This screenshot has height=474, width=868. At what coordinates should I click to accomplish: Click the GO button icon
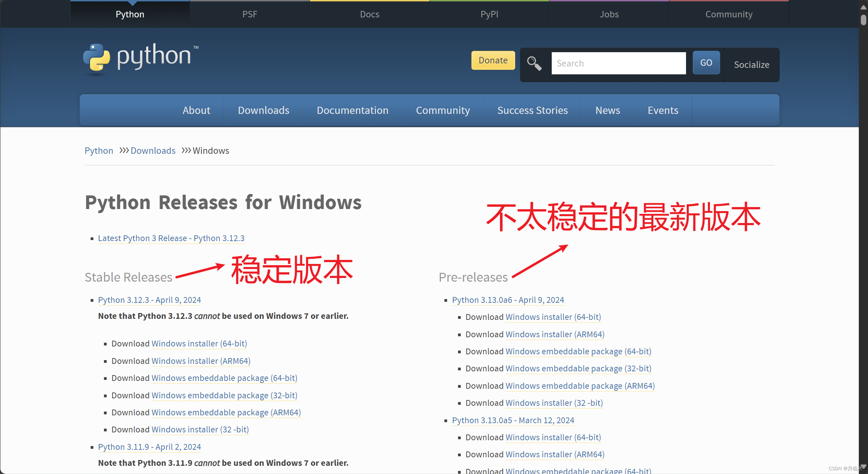pos(706,63)
